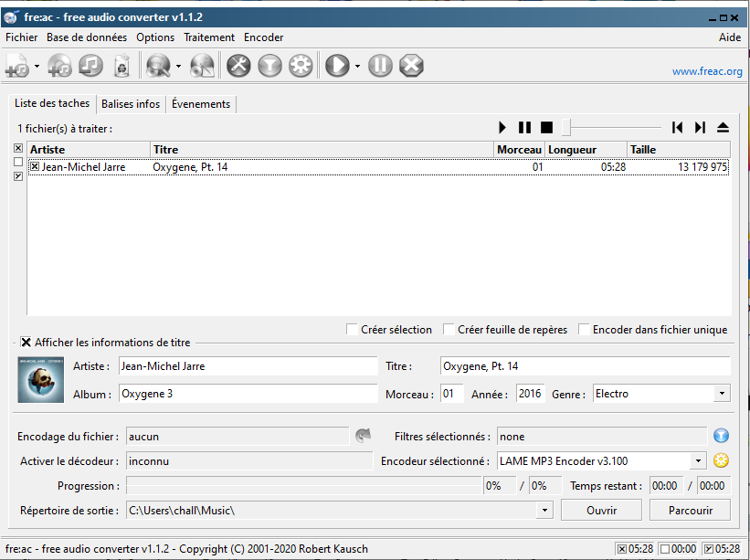This screenshot has width=750, height=560.
Task: Open the Encodeur sélectionné dropdown
Action: (x=698, y=461)
